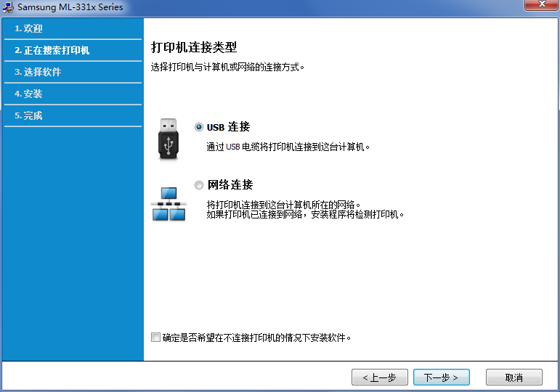The height and width of the screenshot is (392, 560).
Task: Click the 下一步 next button
Action: [x=442, y=377]
